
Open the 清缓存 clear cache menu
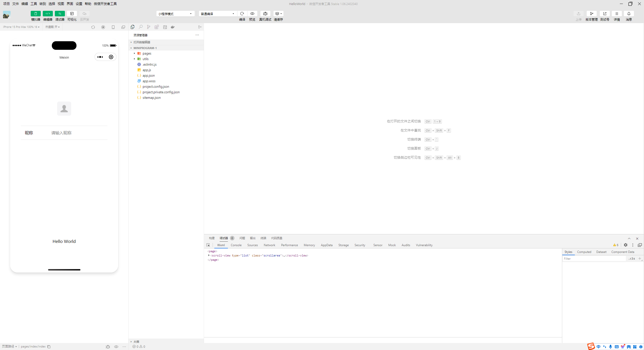278,14
